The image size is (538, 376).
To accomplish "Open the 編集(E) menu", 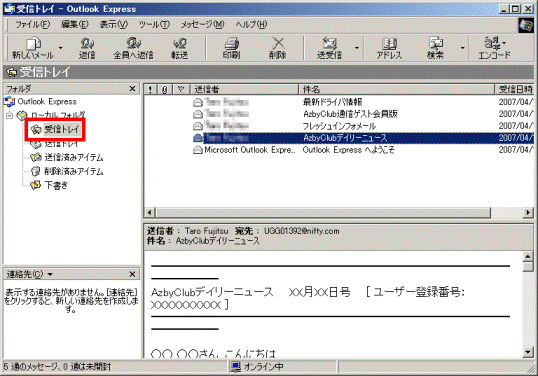I will (75, 24).
